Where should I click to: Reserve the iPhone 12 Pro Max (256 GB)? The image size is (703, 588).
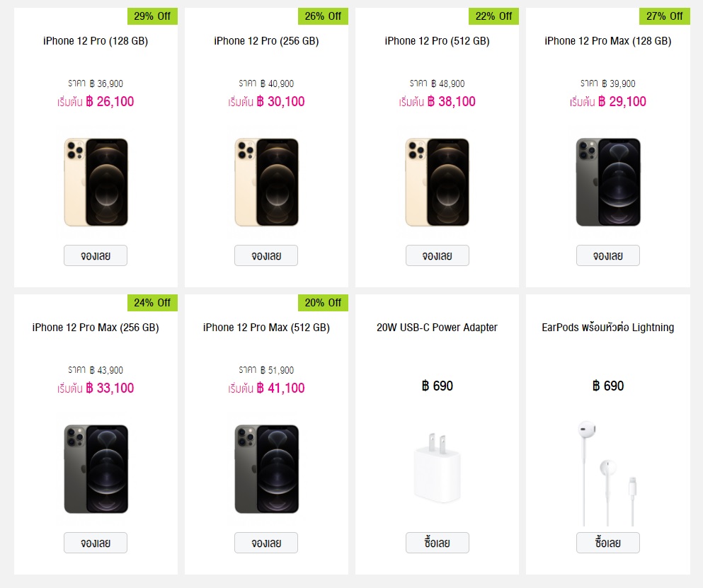pyautogui.click(x=96, y=543)
